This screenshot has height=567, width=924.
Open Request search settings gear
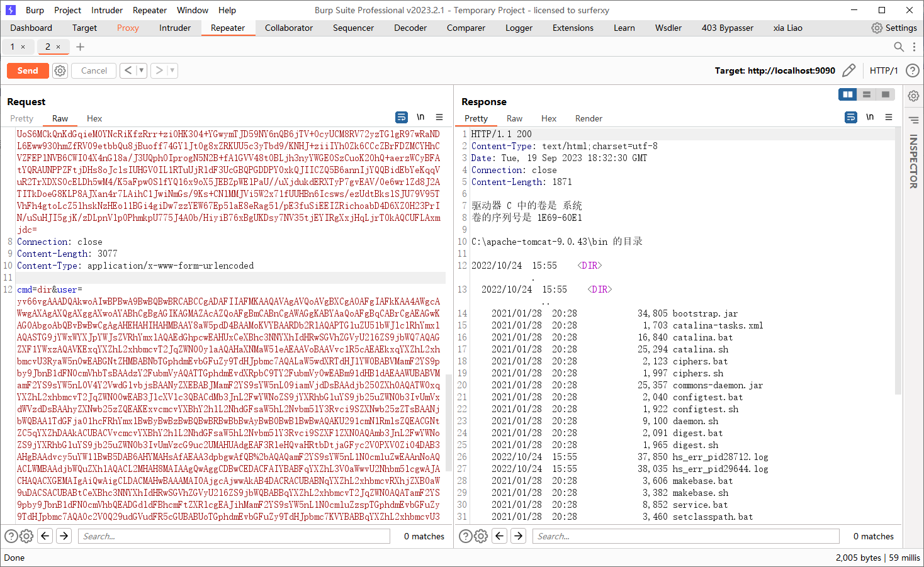(x=26, y=536)
